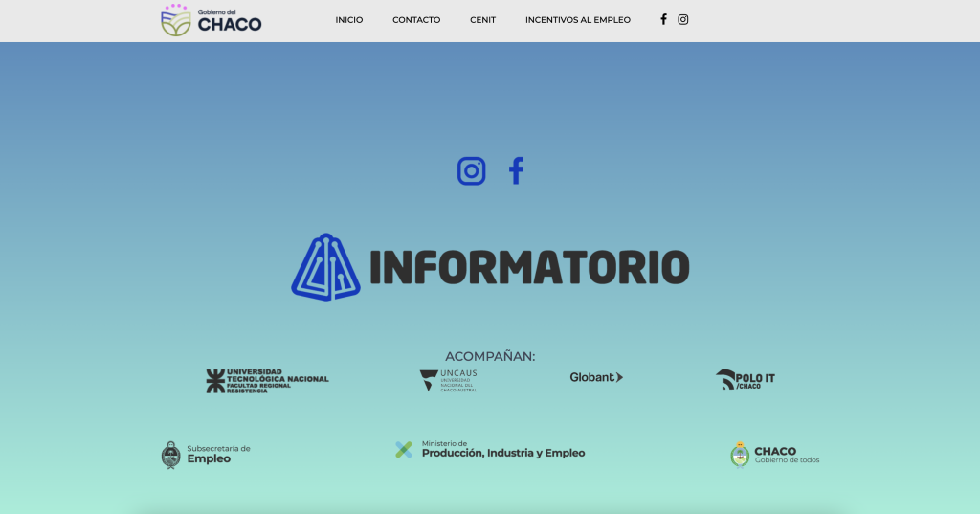This screenshot has height=514, width=980.
Task: Click the small Instagram icon in header
Action: tap(683, 19)
